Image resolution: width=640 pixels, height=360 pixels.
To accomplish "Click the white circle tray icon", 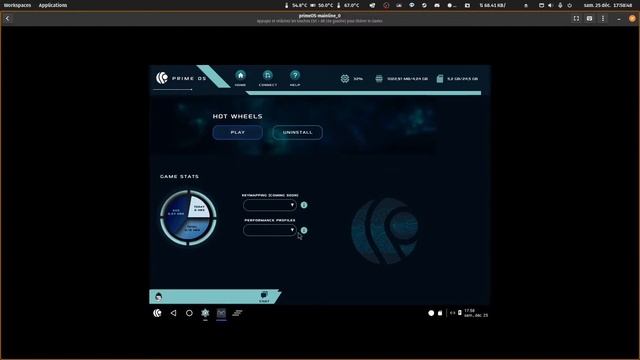I will point(431,313).
